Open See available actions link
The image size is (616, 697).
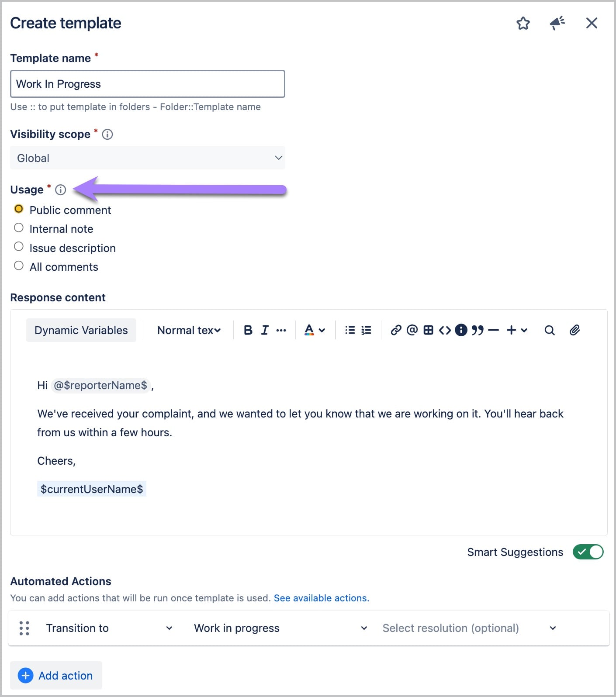(x=322, y=598)
